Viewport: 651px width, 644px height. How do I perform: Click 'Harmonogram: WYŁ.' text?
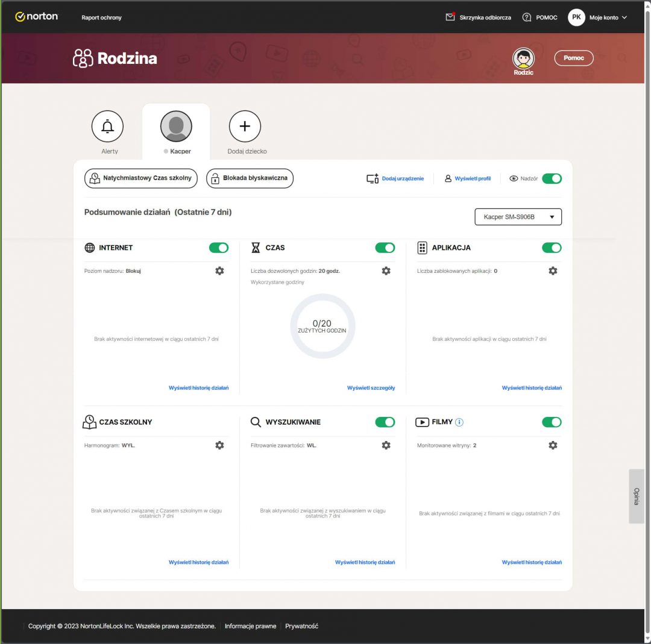click(110, 445)
